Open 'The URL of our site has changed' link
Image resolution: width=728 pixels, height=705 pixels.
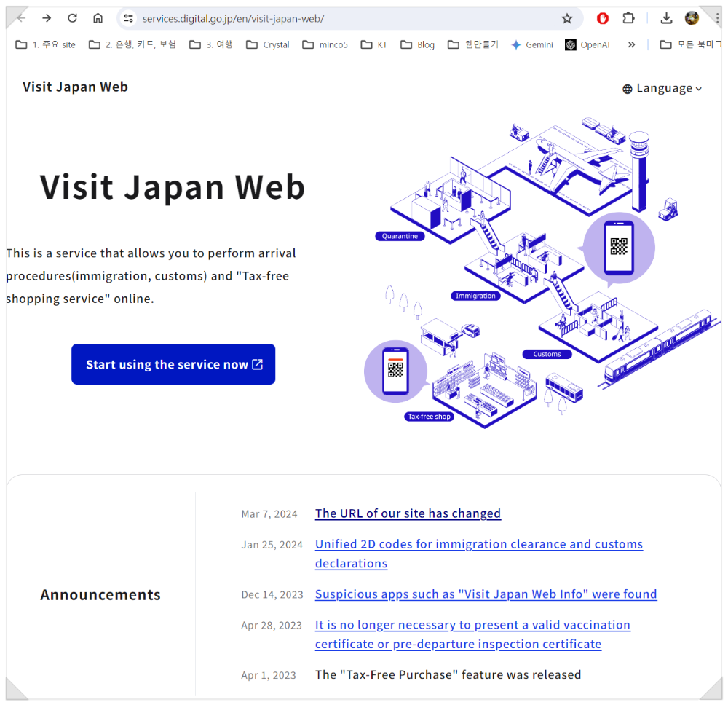click(x=408, y=513)
